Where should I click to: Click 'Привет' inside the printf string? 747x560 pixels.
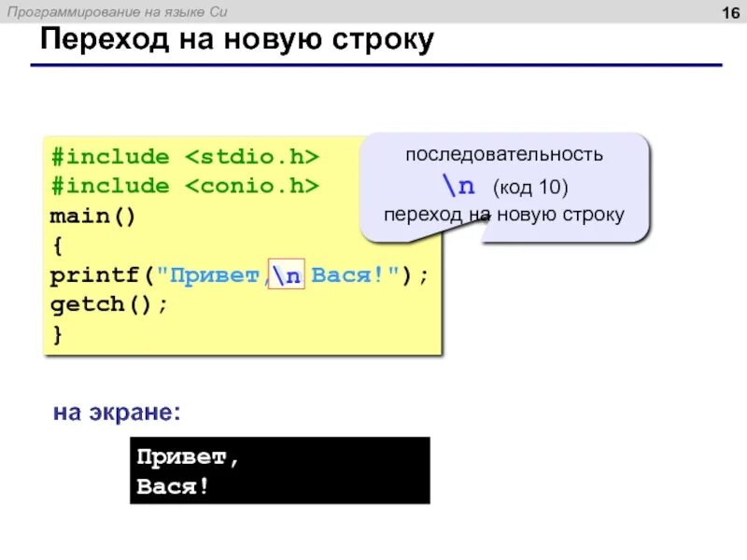[x=214, y=274]
